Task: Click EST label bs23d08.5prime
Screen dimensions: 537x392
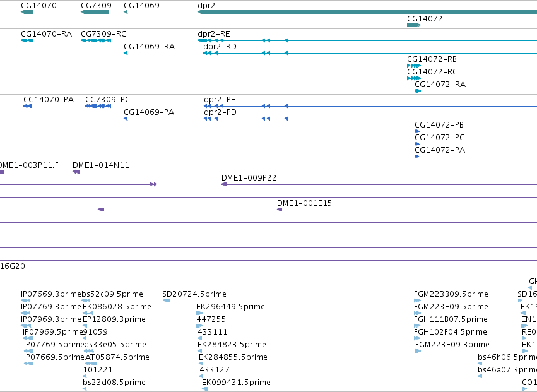Action: coord(114,383)
